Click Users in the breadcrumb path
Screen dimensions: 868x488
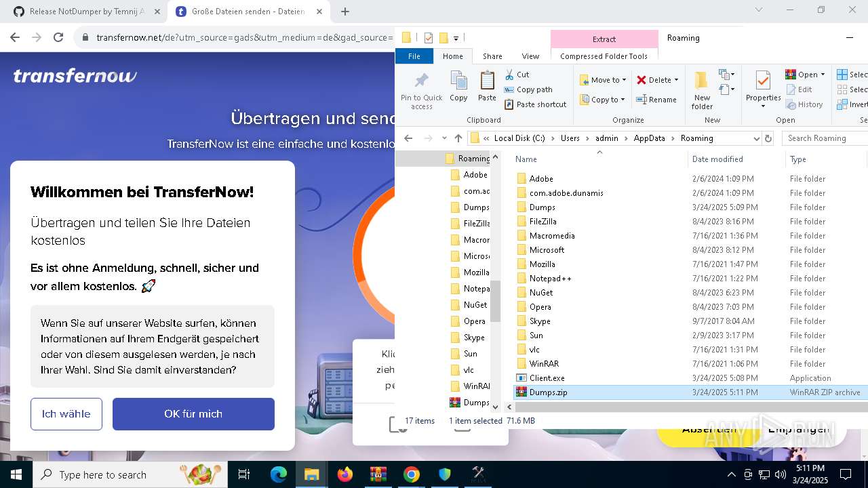point(570,138)
